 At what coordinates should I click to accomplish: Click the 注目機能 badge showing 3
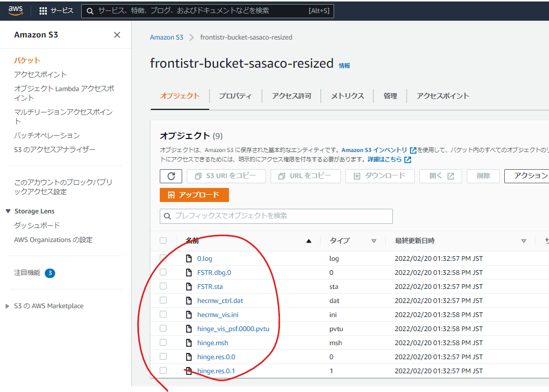[x=50, y=273]
